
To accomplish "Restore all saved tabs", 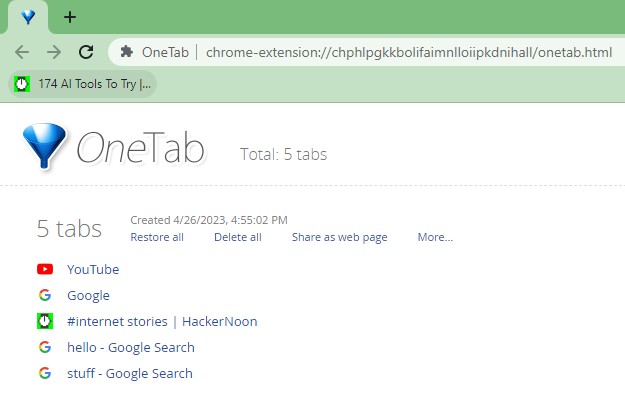I will pyautogui.click(x=157, y=237).
